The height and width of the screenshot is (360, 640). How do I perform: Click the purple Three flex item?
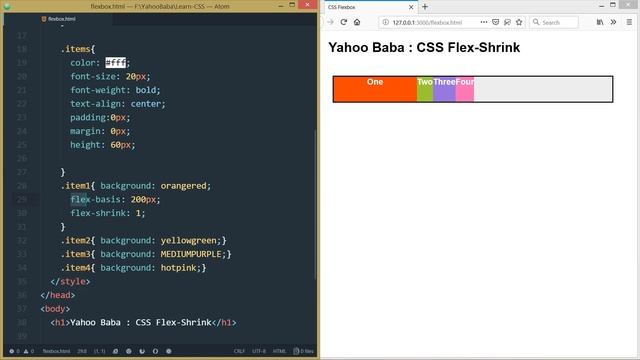(444, 89)
